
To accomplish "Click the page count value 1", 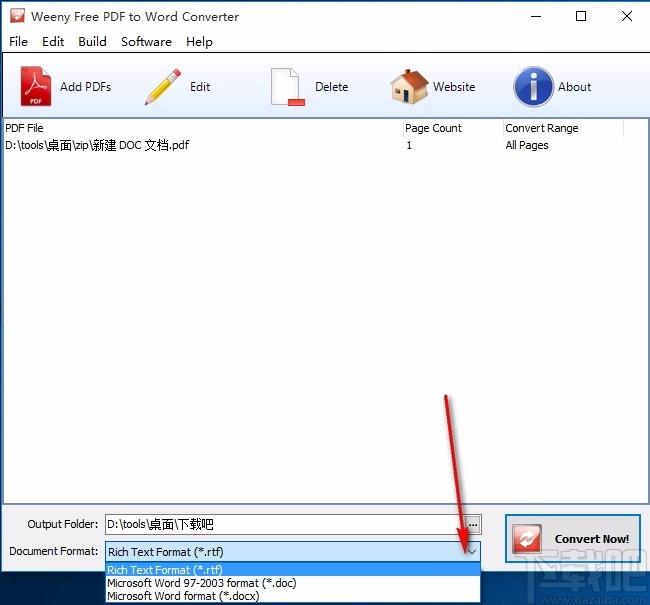I will click(409, 146).
